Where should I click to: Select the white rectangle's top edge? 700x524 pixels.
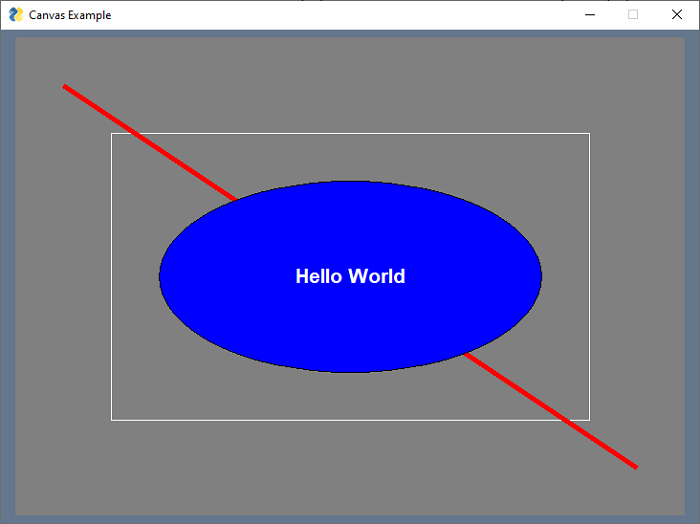pyautogui.click(x=400, y=133)
